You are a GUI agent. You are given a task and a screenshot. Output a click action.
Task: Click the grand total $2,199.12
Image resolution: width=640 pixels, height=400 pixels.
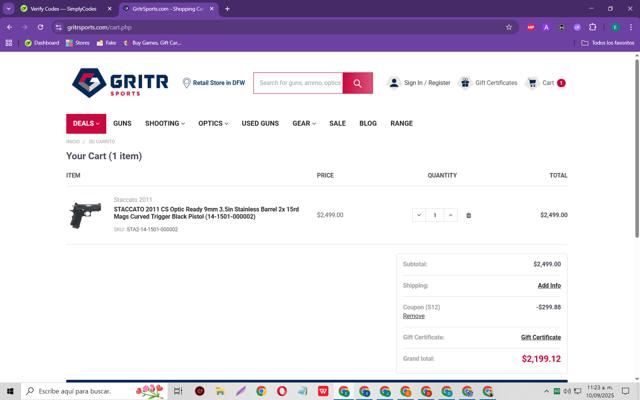(541, 359)
